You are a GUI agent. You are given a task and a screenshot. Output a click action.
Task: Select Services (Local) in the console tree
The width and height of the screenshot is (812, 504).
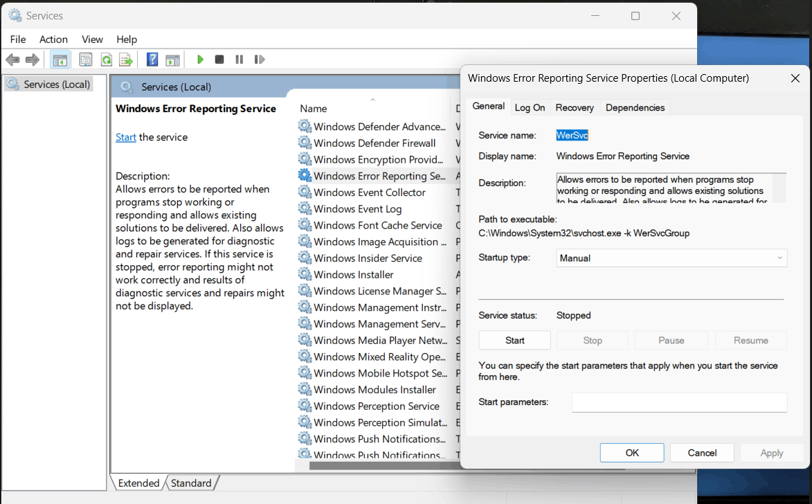pos(49,84)
